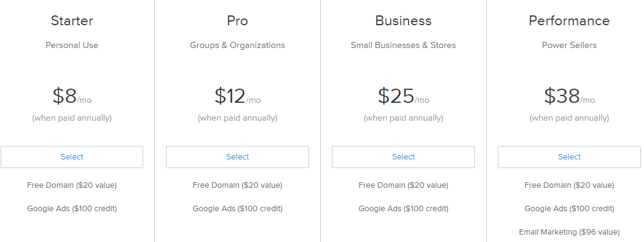Image resolution: width=644 pixels, height=242 pixels.
Task: Click the $25/mo Business price
Action: [403, 96]
